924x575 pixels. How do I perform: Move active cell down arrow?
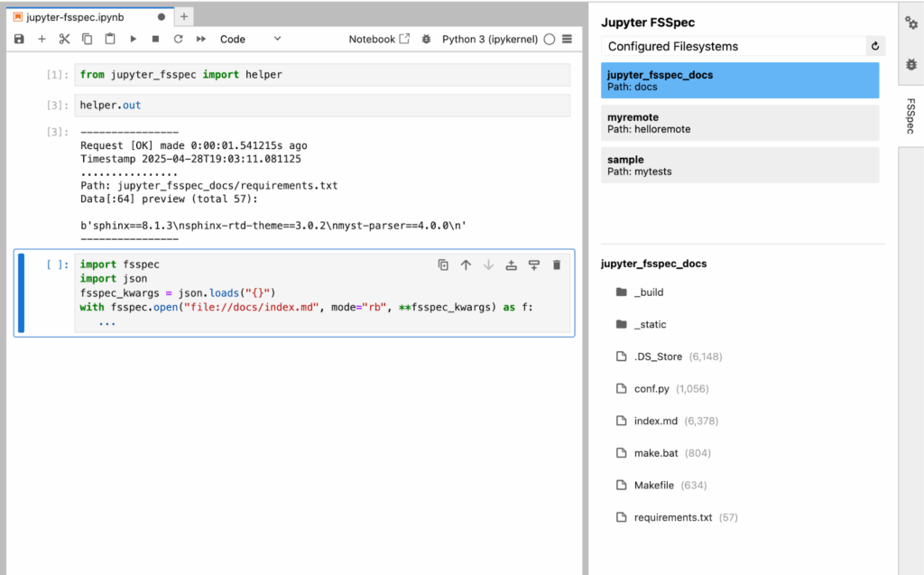pos(488,264)
